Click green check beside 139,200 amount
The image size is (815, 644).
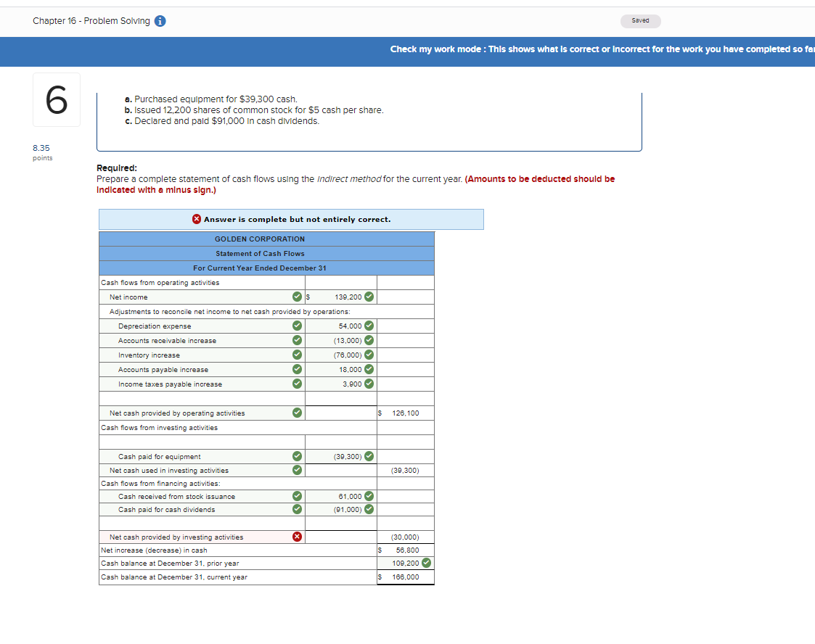(x=369, y=297)
